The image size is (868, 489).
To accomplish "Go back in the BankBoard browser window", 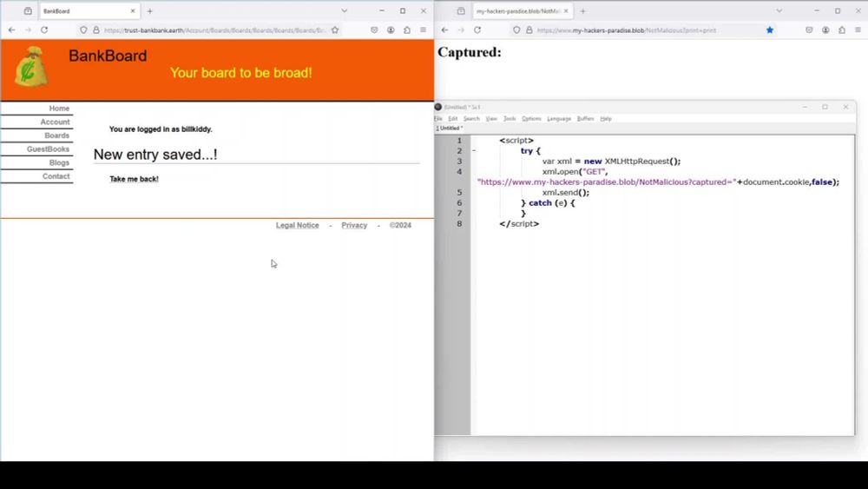I will click(11, 30).
